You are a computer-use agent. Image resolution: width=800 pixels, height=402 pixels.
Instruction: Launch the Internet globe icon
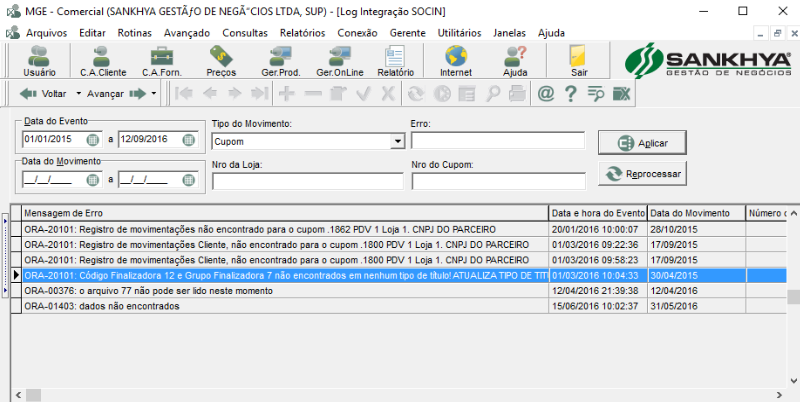pos(456,60)
